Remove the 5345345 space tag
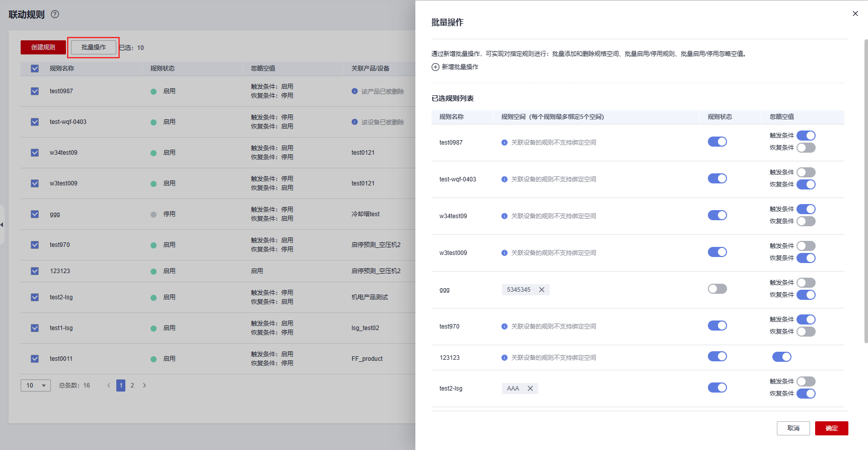 (542, 290)
